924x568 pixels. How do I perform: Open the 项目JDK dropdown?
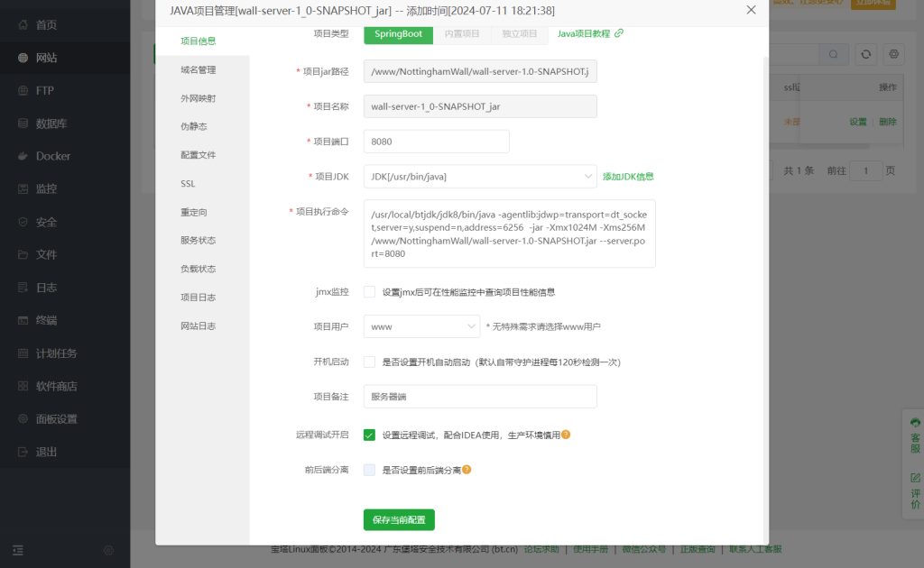[x=480, y=177]
